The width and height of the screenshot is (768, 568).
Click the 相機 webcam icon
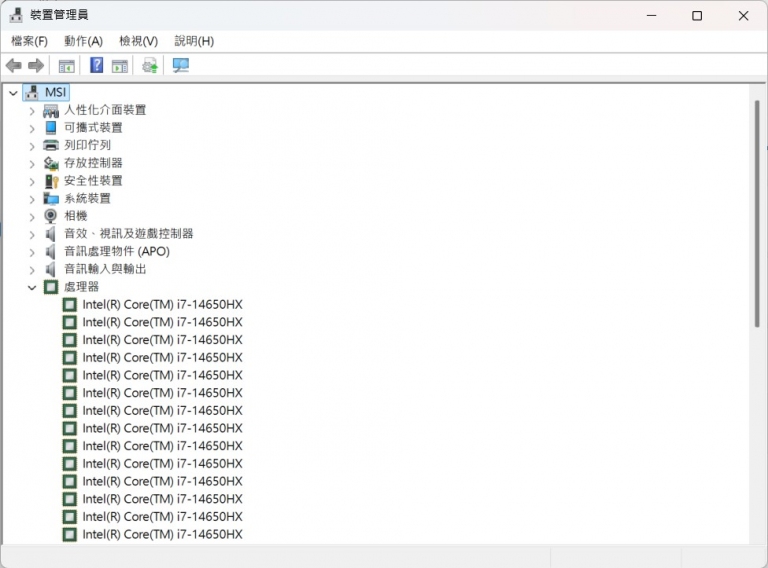click(x=50, y=216)
